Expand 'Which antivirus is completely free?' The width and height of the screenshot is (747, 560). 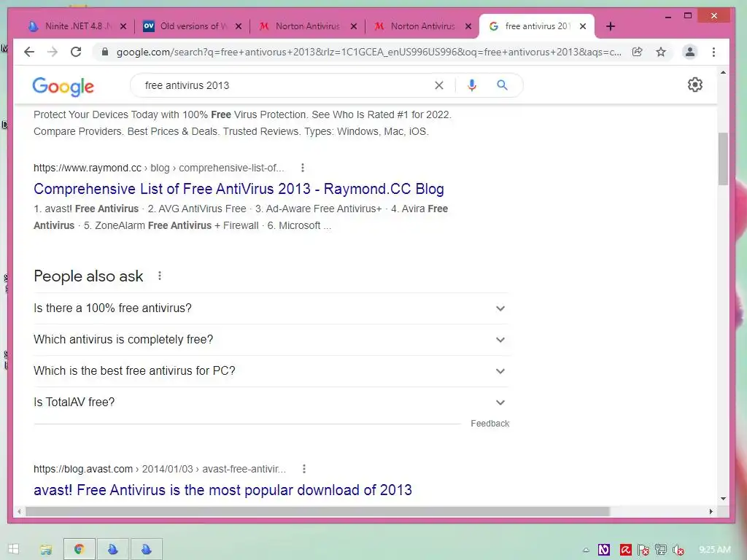point(271,340)
